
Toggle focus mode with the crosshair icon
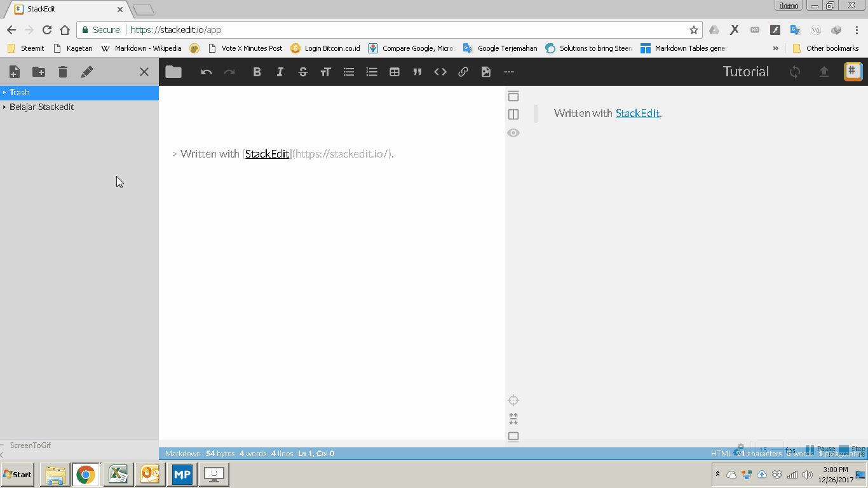coord(513,400)
